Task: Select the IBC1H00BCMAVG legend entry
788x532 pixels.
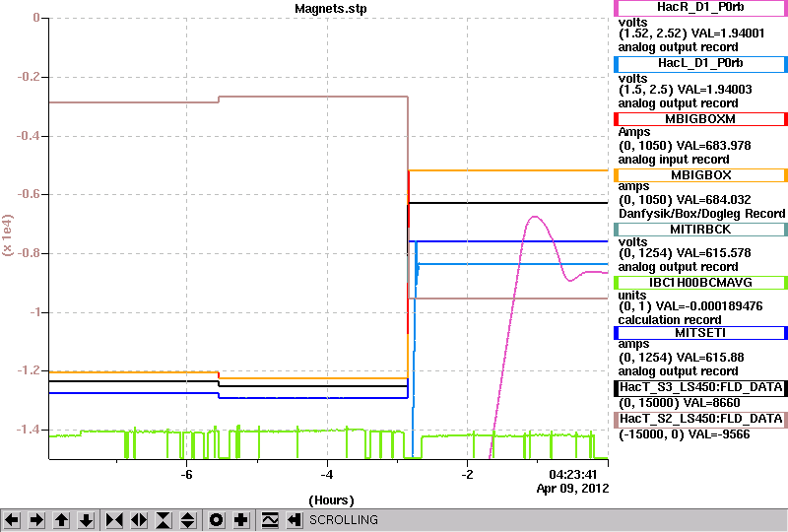Action: tap(700, 283)
